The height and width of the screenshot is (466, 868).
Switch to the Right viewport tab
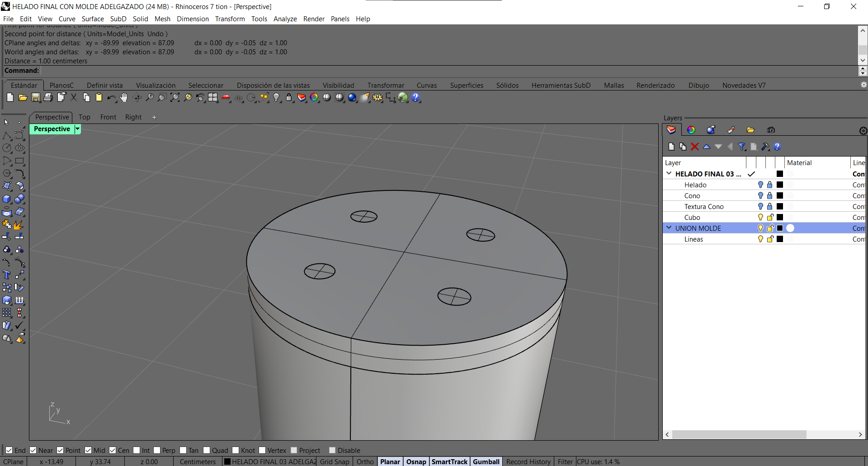point(133,117)
